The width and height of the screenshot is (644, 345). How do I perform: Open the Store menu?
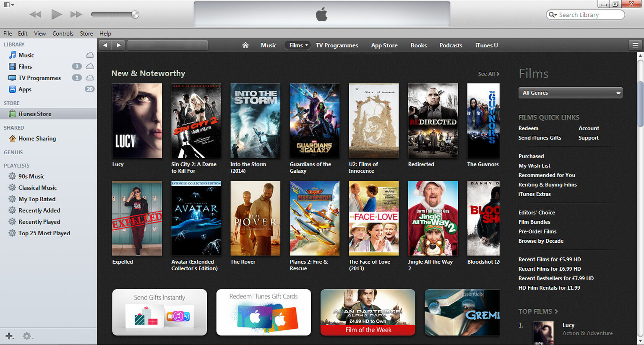tap(86, 34)
